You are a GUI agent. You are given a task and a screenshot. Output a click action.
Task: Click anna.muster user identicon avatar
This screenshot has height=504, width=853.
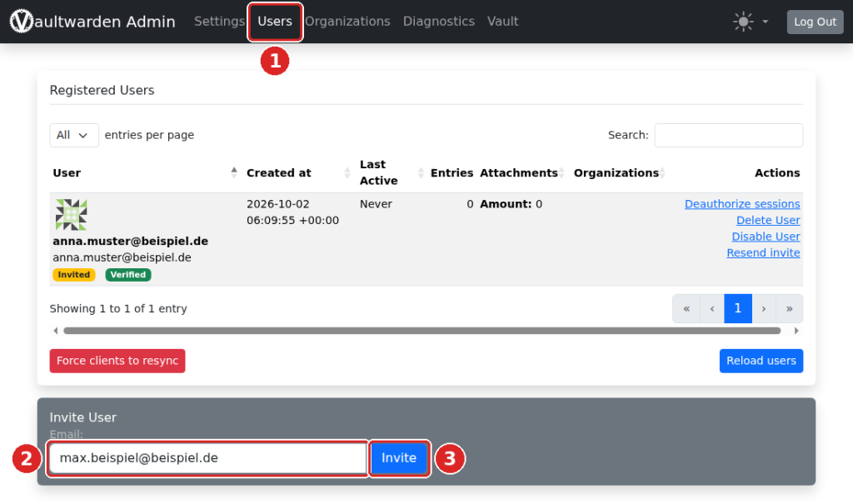(x=72, y=214)
